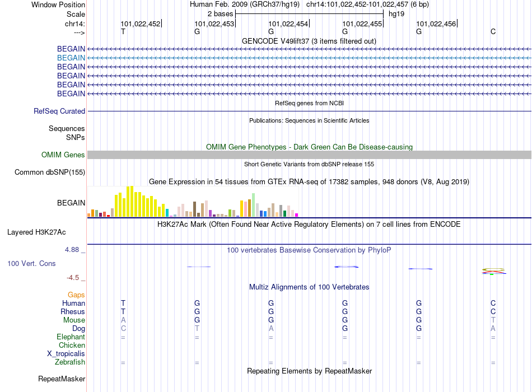Open the Layered H3K27Ac track label
The height and width of the screenshot is (392, 532).
pyautogui.click(x=36, y=232)
